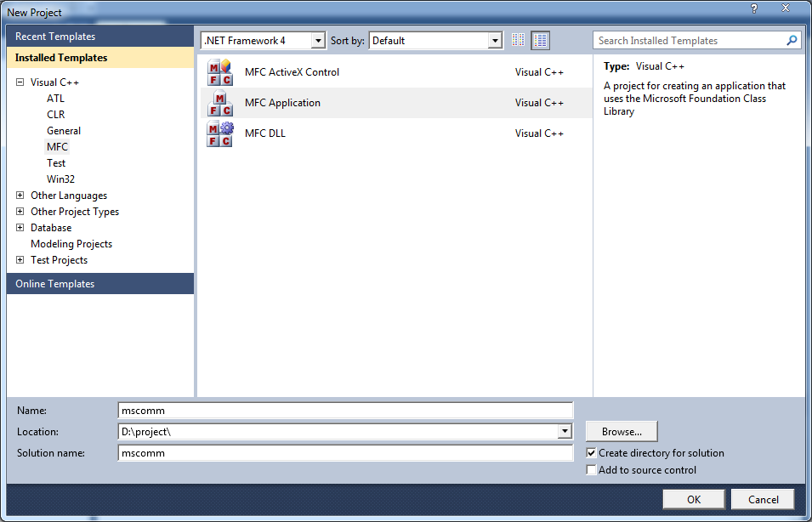Select the Win32 category
The width and height of the screenshot is (812, 522).
[60, 179]
